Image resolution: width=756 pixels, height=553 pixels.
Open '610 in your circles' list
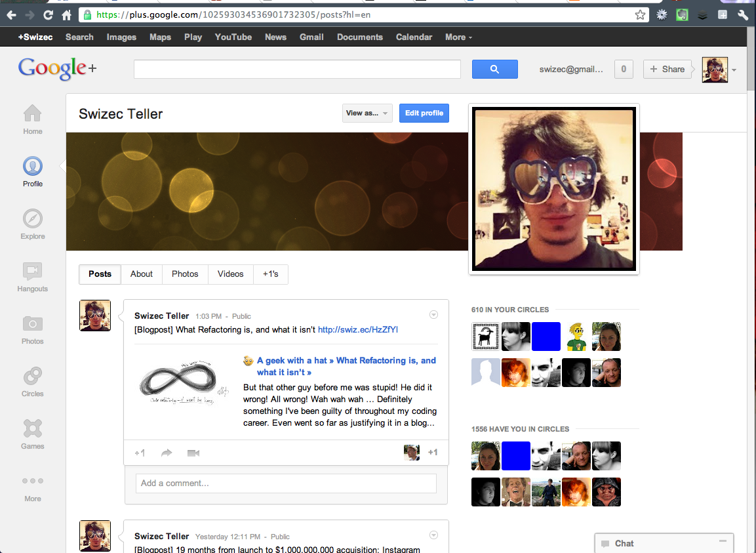pyautogui.click(x=510, y=310)
